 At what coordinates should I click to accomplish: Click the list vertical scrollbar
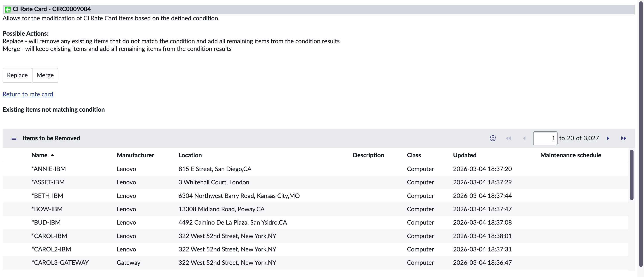[632, 175]
